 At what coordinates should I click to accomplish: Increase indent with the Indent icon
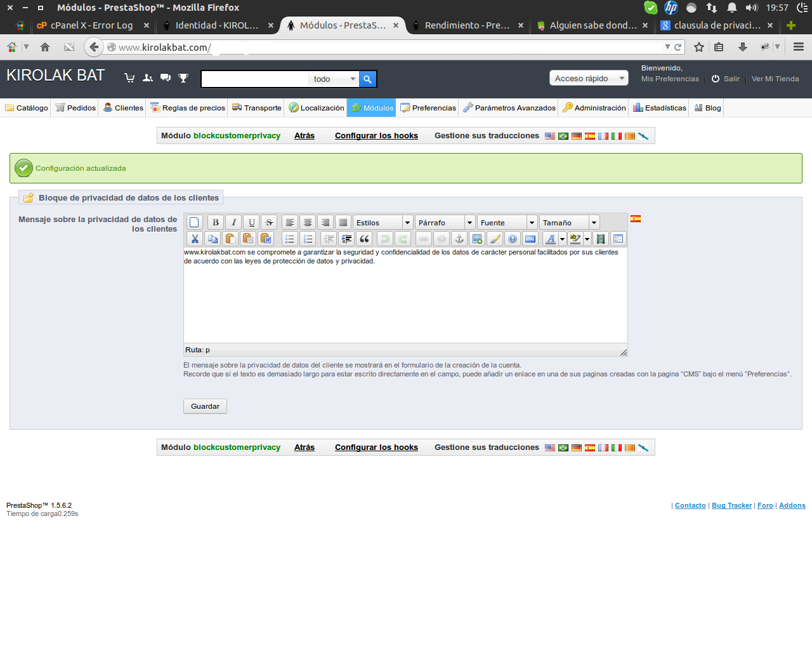pyautogui.click(x=346, y=239)
